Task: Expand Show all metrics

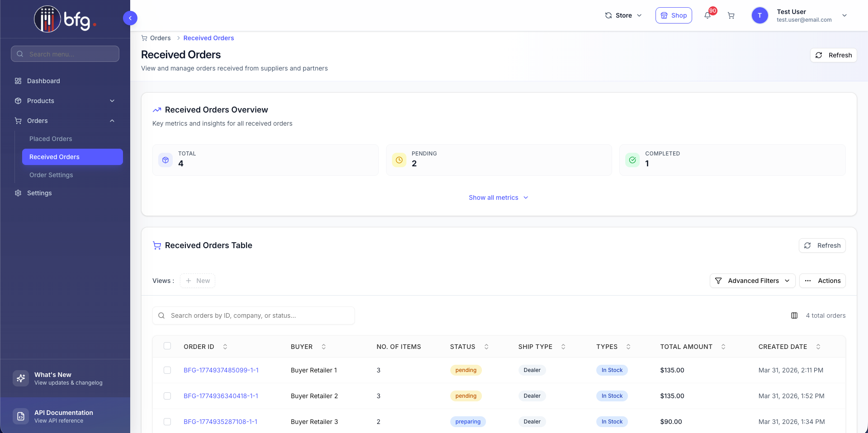Action: pos(498,198)
